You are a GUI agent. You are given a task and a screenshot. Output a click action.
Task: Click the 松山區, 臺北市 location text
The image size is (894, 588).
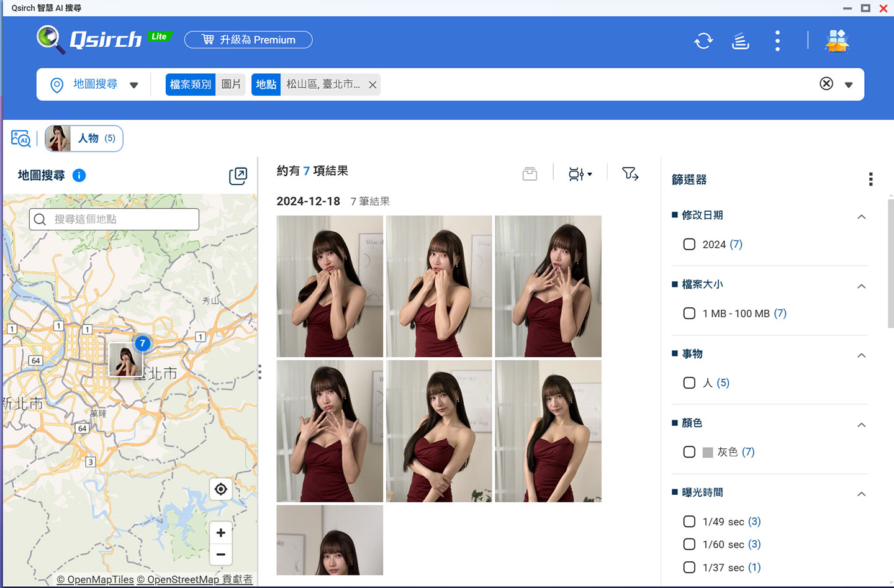pos(323,84)
